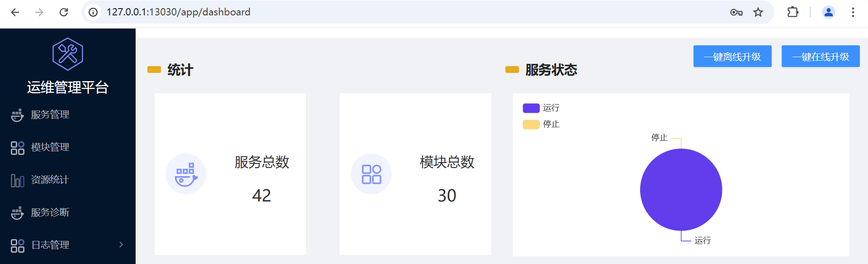Open the browser three-dot menu

(x=853, y=12)
